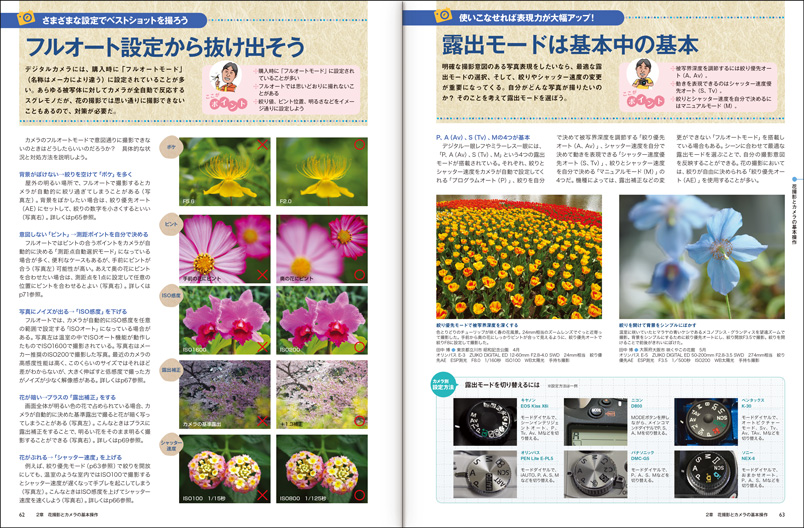Click the キヤノン EOS Kiss X6i label
This screenshot has height=528, width=804.
[535, 403]
